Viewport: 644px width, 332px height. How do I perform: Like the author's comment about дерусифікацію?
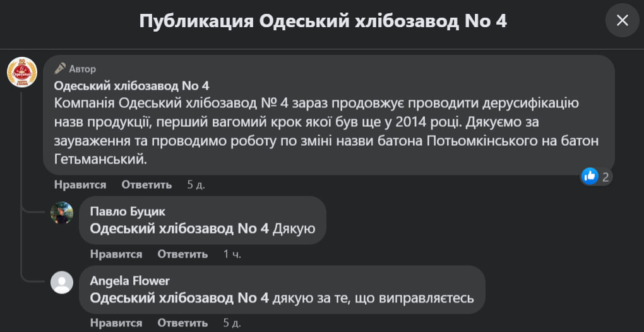point(80,185)
